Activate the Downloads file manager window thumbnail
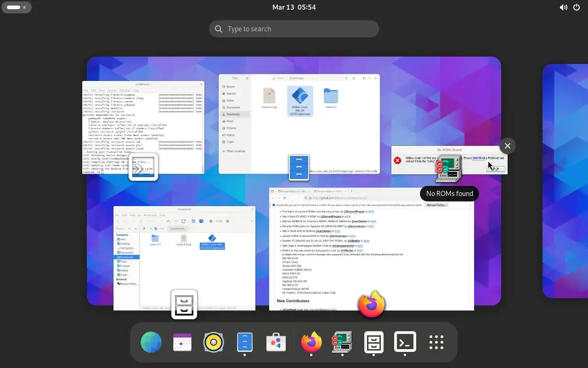 click(184, 258)
